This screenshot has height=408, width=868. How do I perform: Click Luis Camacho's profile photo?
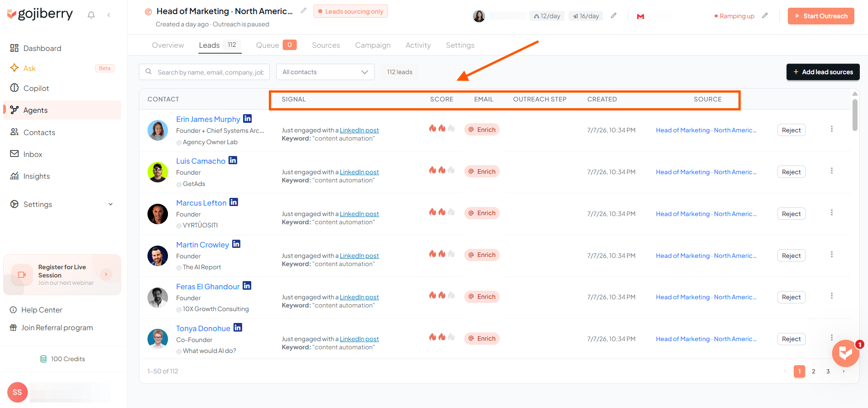coord(158,172)
